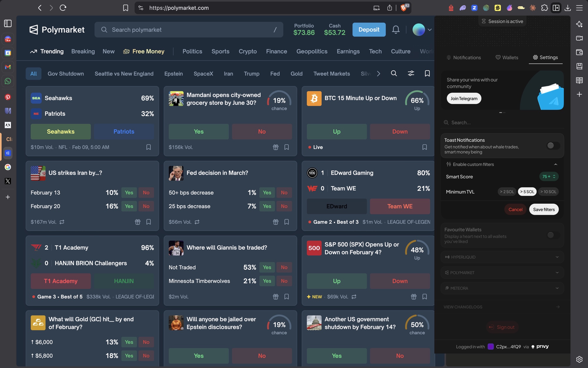Toggle the browser sidebar panel icon
Screen dimensions: 588x368
click(556, 8)
